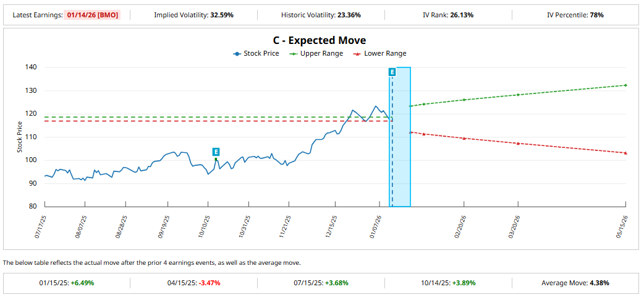This screenshot has height=297, width=644.
Task: Click the upper range point at 05/15/26
Action: point(625,85)
